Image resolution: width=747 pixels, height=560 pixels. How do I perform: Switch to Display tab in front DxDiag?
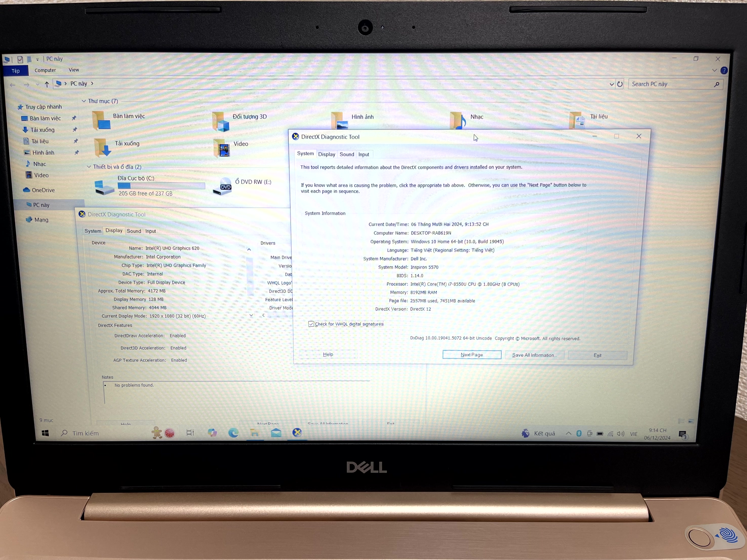click(x=327, y=154)
